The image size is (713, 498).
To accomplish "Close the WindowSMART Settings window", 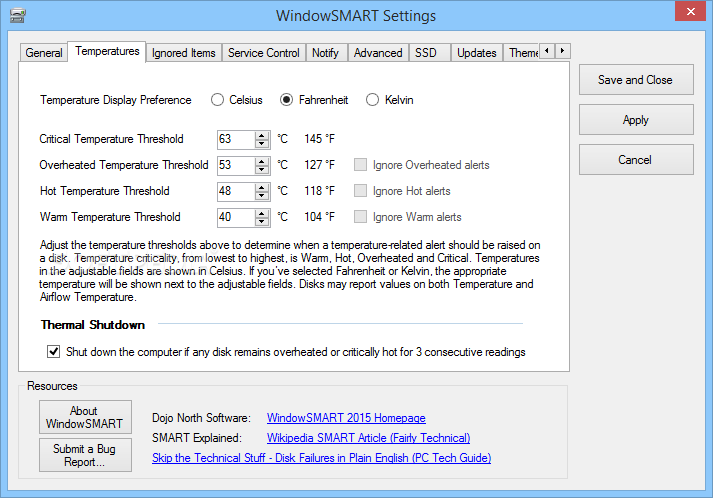I will [690, 11].
